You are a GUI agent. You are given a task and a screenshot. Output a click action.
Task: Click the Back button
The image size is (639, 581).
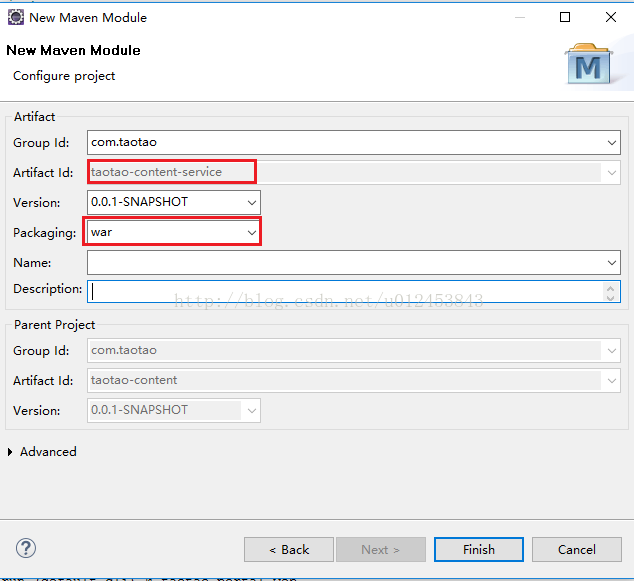pos(289,550)
